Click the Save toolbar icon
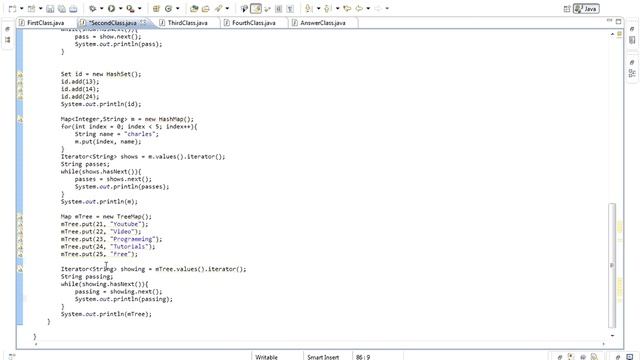Viewport: 640px width, 360px height. [50, 9]
